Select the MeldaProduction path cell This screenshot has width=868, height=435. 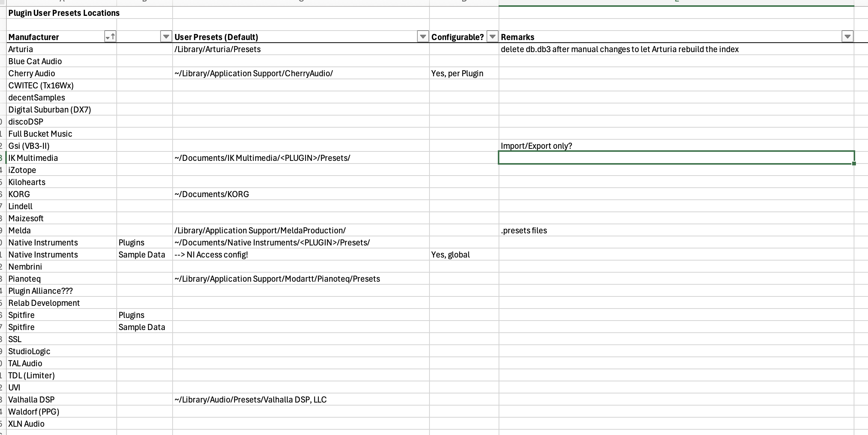301,230
